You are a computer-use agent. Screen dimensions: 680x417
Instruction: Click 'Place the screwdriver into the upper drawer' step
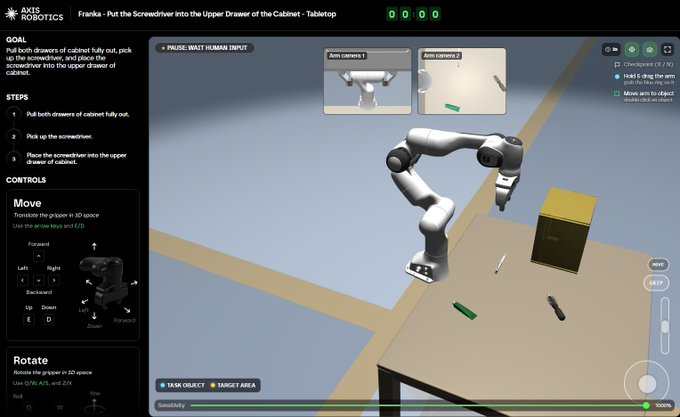click(76, 159)
